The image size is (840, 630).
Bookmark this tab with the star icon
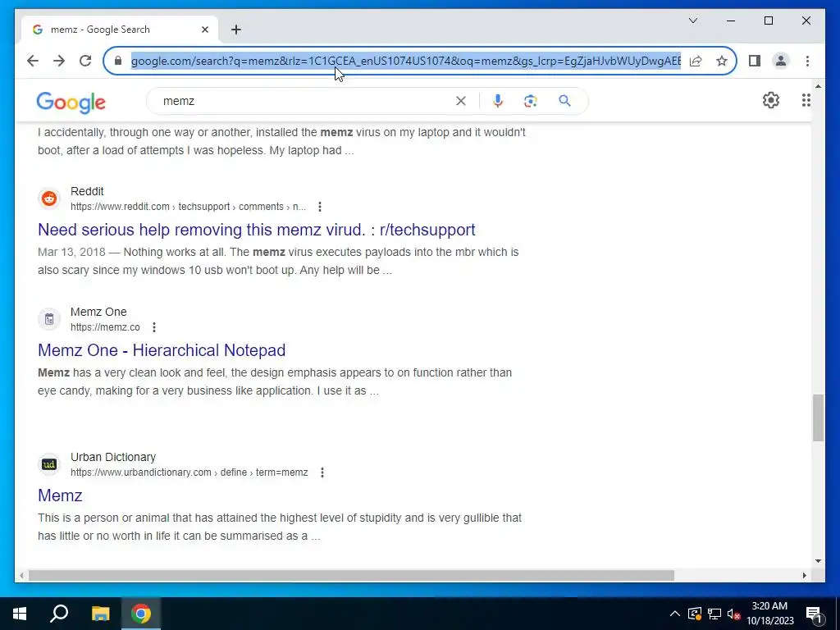[x=722, y=61]
